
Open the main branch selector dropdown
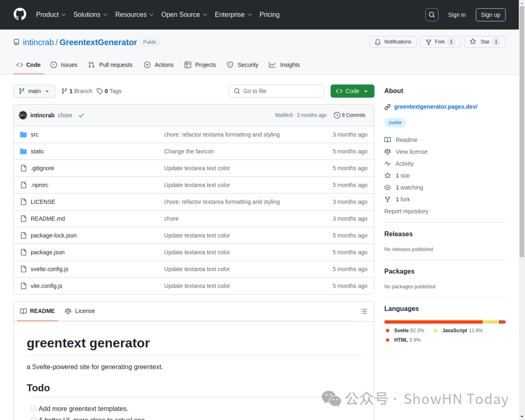35,91
